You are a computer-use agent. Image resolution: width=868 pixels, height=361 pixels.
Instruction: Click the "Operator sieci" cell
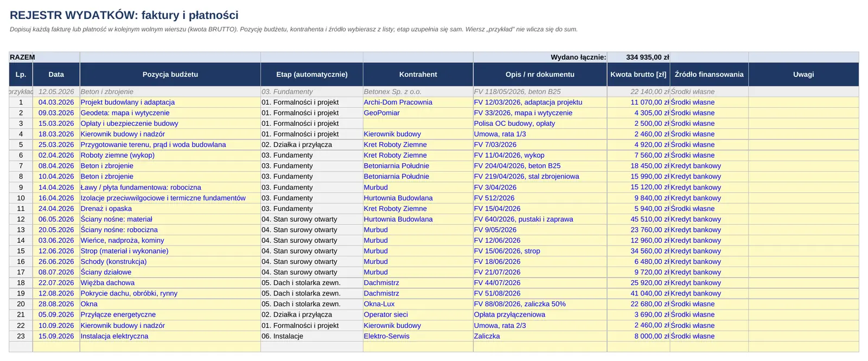point(418,314)
